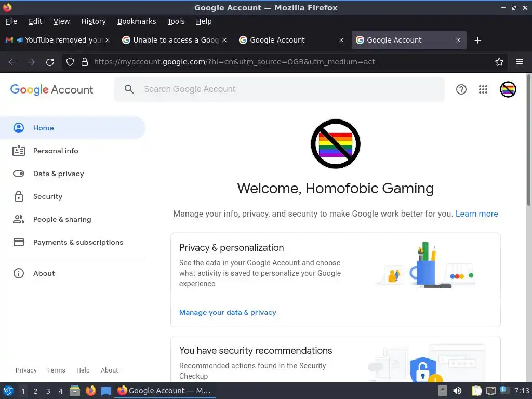Viewport: 532px width, 399px height.
Task: Bookmark this page with the star icon
Action: 499,62
